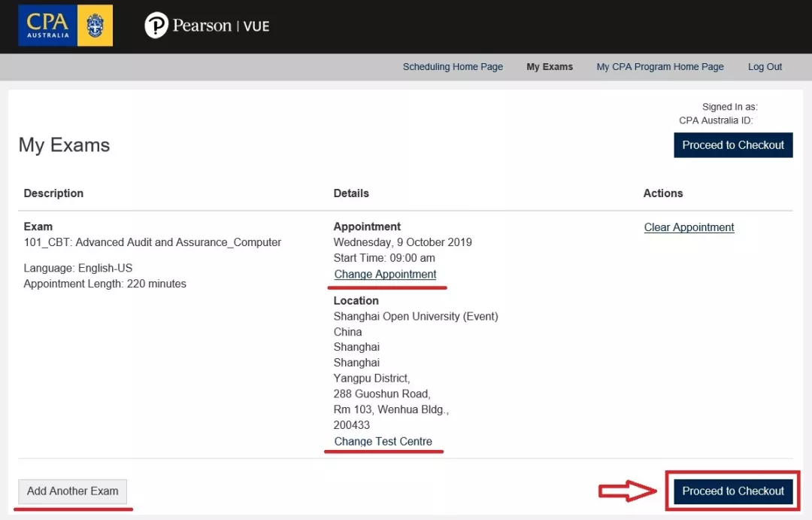The image size is (812, 520).
Task: Select My Exams in the navigation bar
Action: pos(550,67)
